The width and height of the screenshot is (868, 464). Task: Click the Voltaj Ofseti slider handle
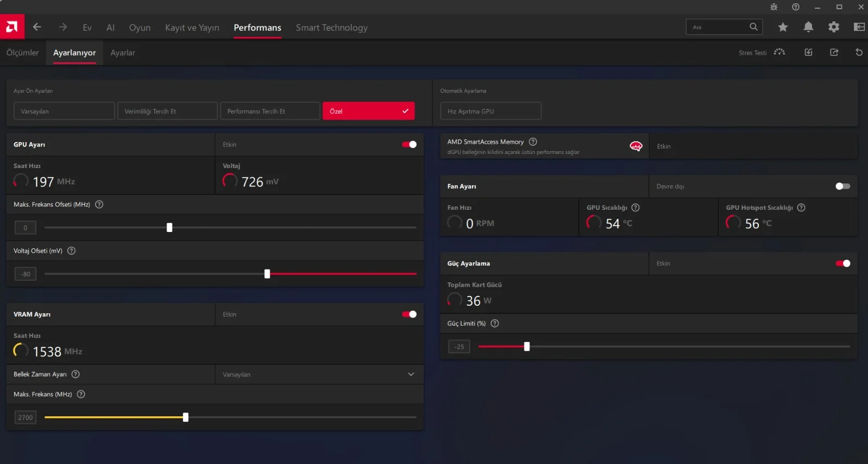[267, 274]
